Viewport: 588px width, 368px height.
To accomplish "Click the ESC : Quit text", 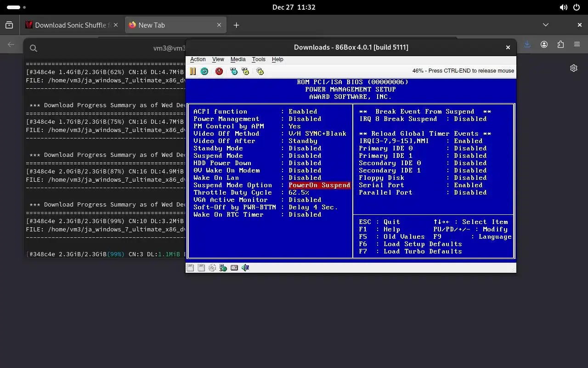I will 379,222.
